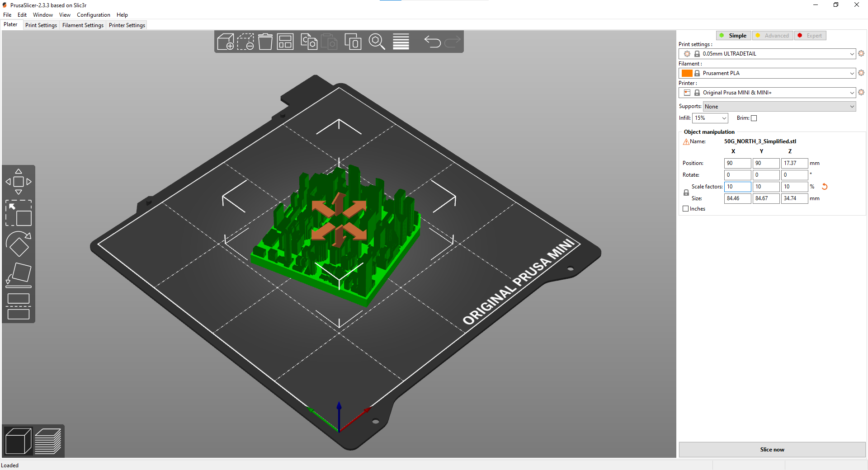868x470 pixels.
Task: Select the Cut tool
Action: tap(19, 306)
